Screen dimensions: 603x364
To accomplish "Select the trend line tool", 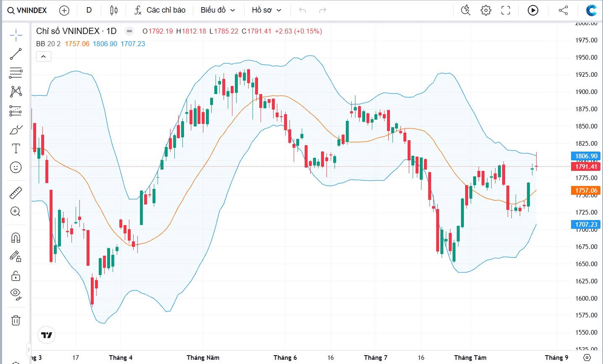I will tap(16, 54).
